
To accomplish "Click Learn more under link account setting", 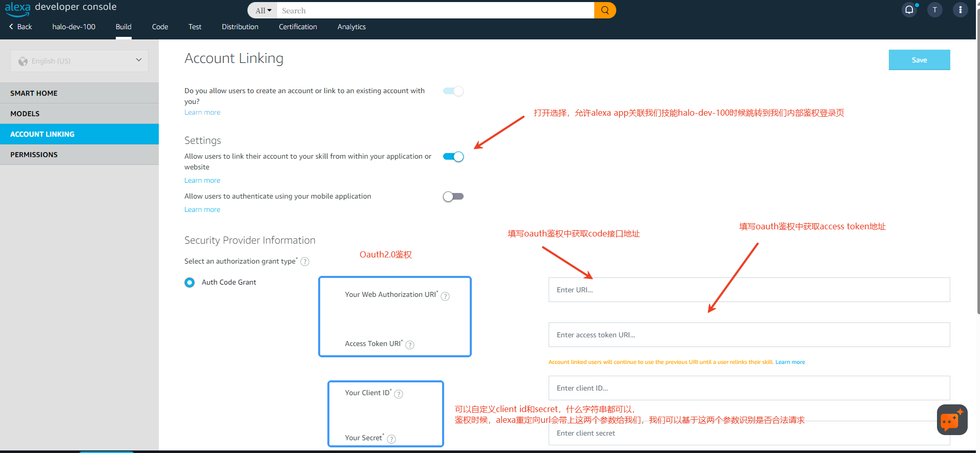I will click(202, 181).
